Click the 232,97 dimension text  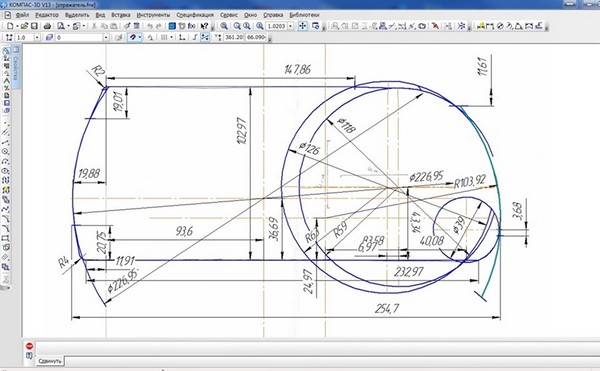pyautogui.click(x=409, y=272)
